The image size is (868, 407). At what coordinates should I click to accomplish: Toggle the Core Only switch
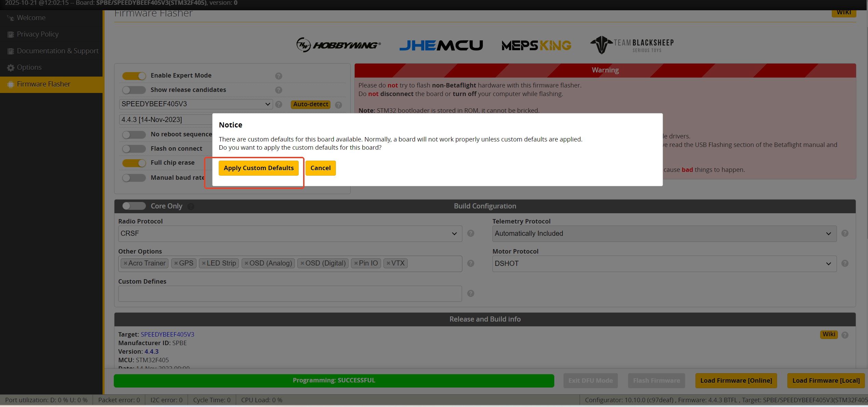pyautogui.click(x=134, y=206)
